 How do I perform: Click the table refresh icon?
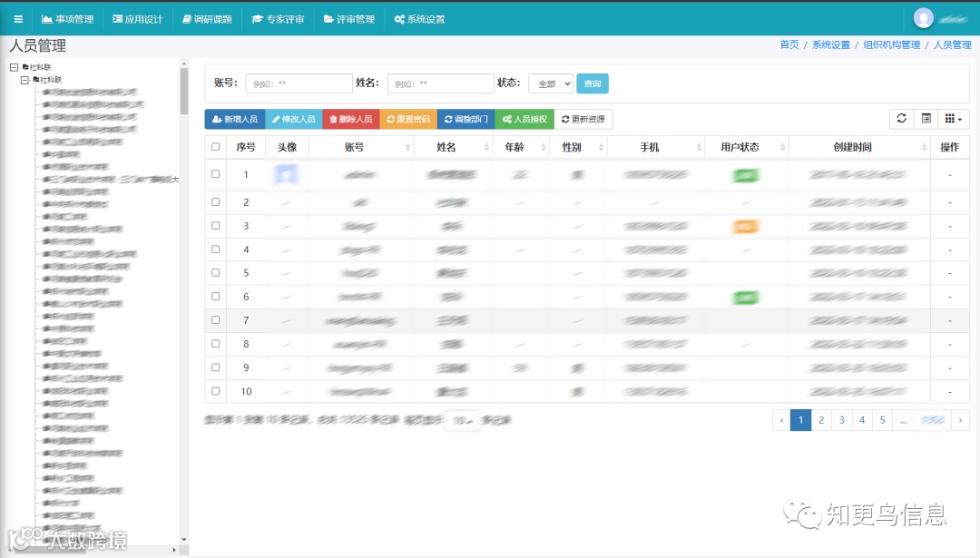coord(901,119)
